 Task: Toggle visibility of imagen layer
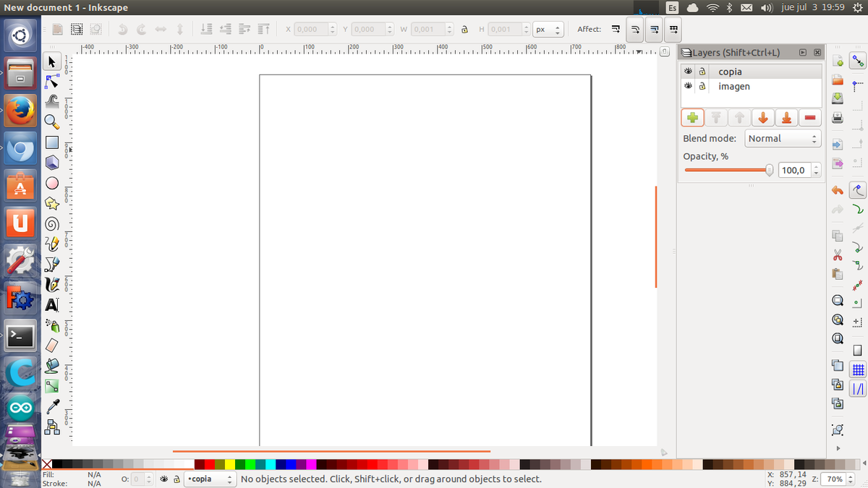pyautogui.click(x=689, y=86)
